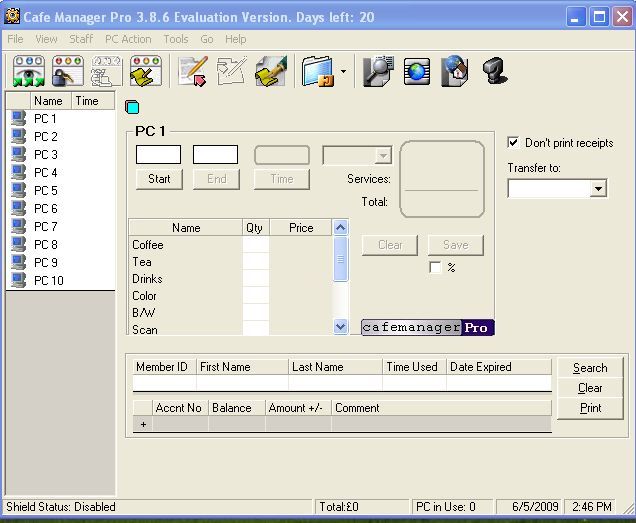Open the services combo box dropdown

coord(383,155)
